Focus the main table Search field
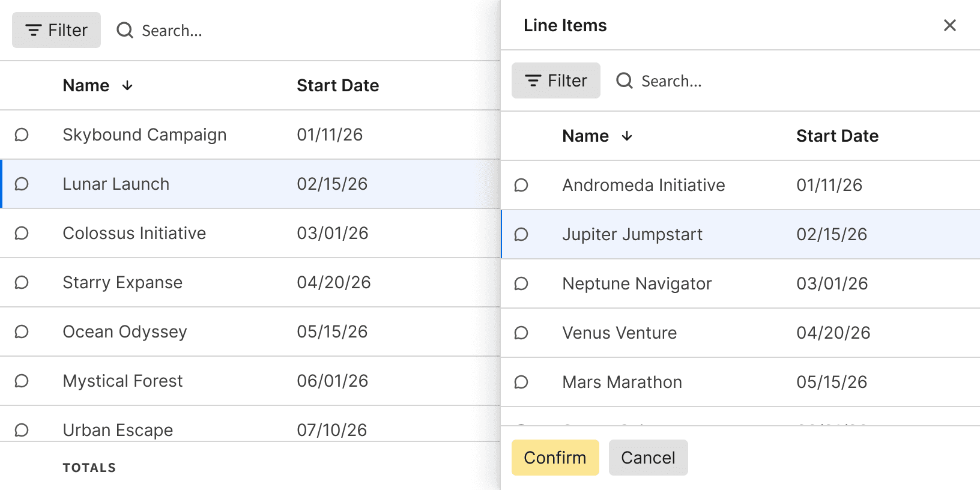The width and height of the screenshot is (980, 490). [x=172, y=31]
